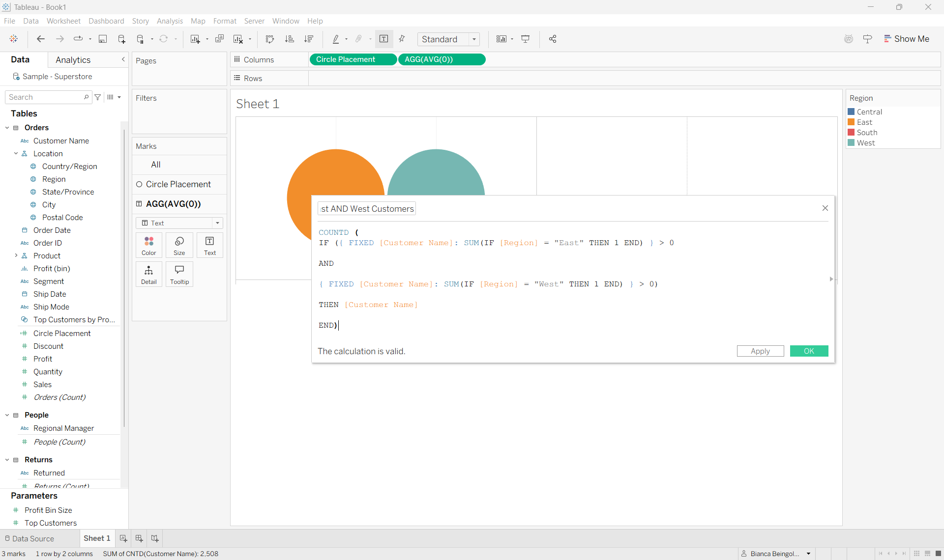Viewport: 944px width, 560px height.
Task: Click the Redo forward arrow
Action: tap(60, 39)
